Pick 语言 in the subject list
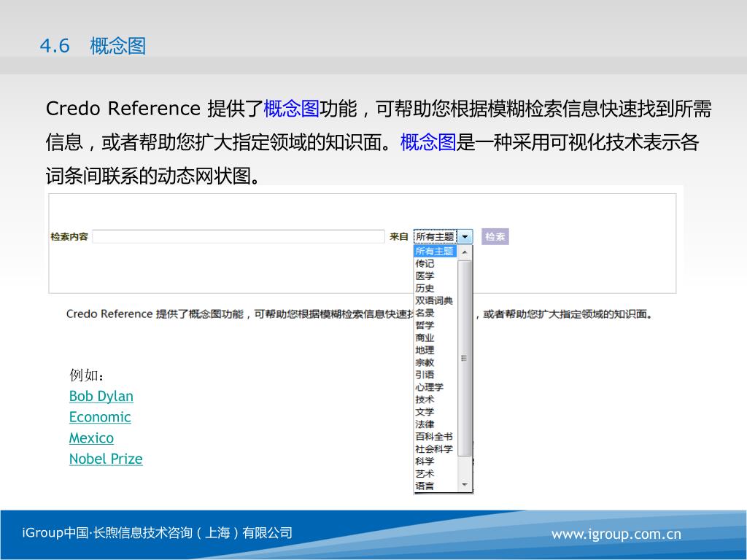747x560 pixels. tap(425, 486)
